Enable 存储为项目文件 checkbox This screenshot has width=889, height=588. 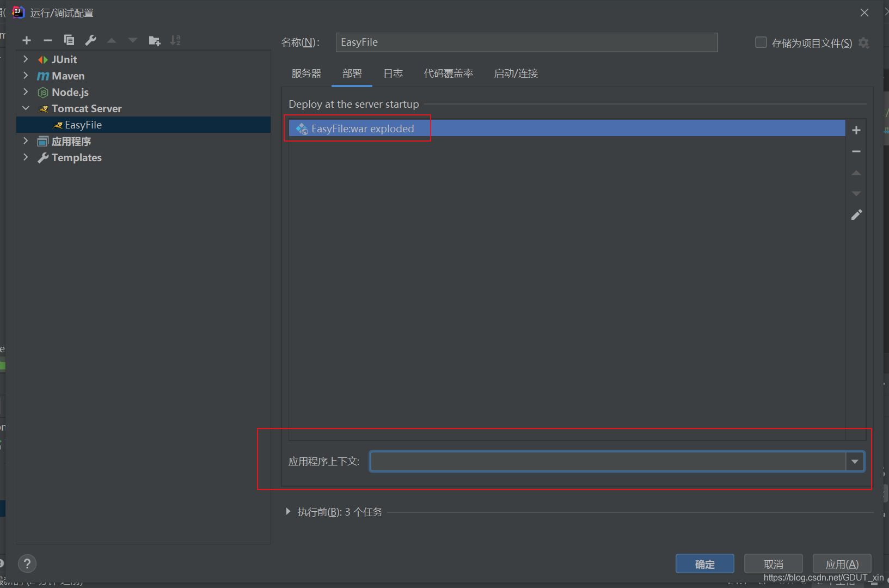761,42
